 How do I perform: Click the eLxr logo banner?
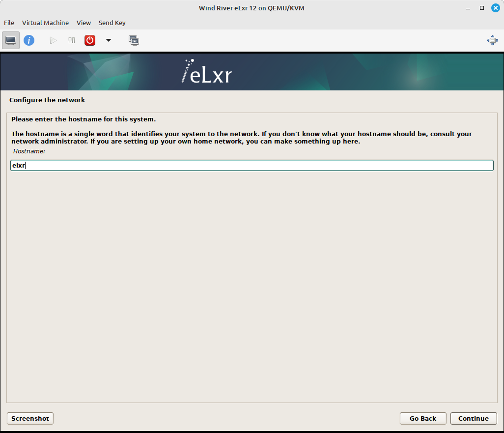(x=206, y=72)
